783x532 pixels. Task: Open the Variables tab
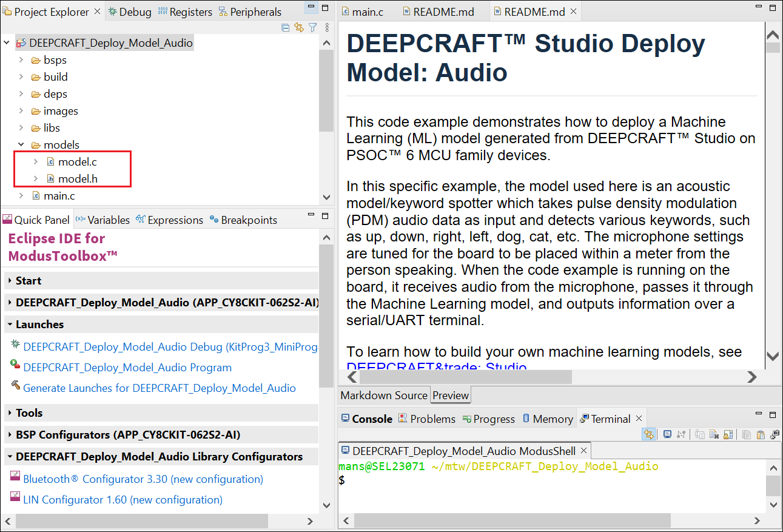coord(102,220)
